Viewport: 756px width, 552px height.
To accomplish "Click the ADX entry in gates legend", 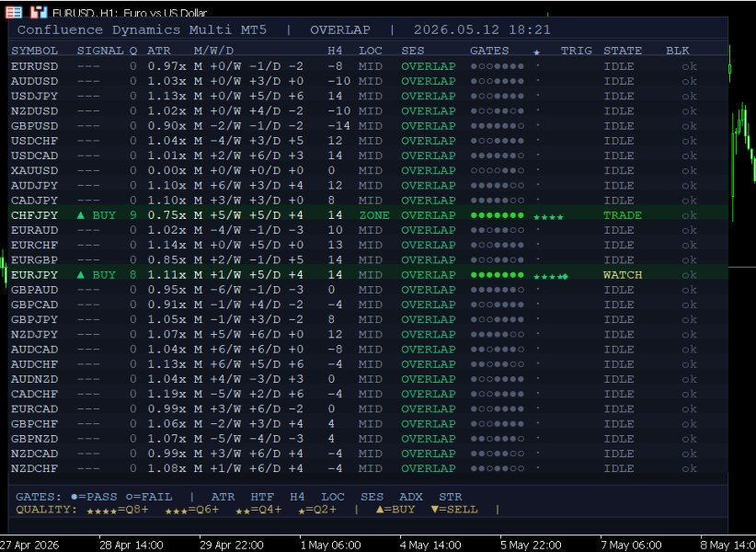I will (x=411, y=497).
